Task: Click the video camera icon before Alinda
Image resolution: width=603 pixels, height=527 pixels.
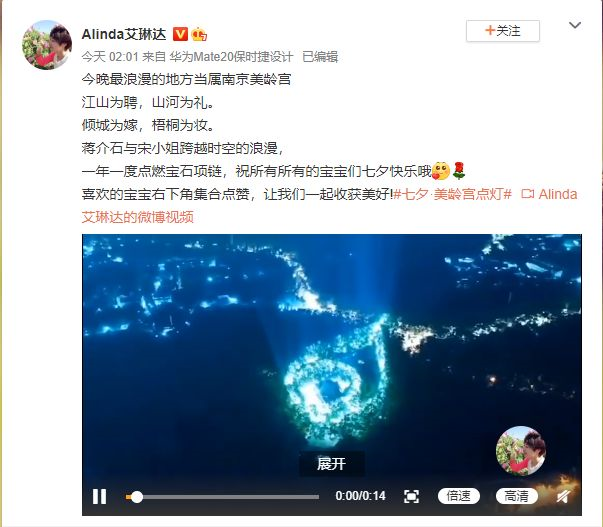Action: tap(528, 194)
